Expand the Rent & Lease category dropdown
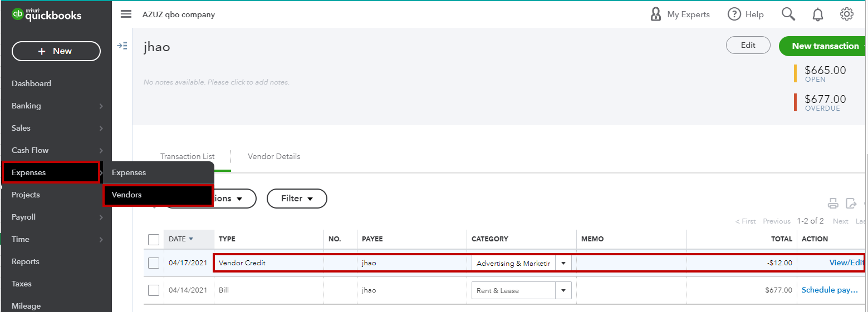This screenshot has height=312, width=868. coord(563,290)
